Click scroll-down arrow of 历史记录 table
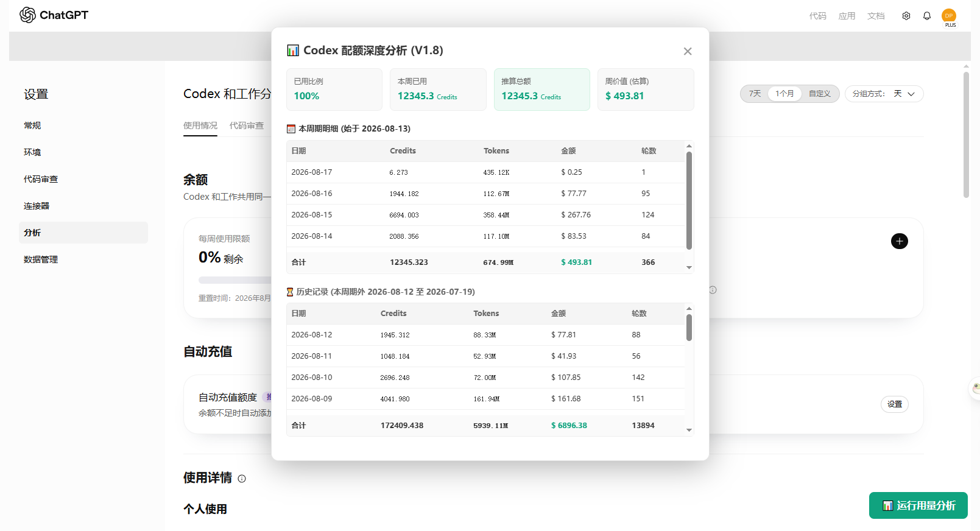Screen dimensions: 980x531 click(689, 430)
